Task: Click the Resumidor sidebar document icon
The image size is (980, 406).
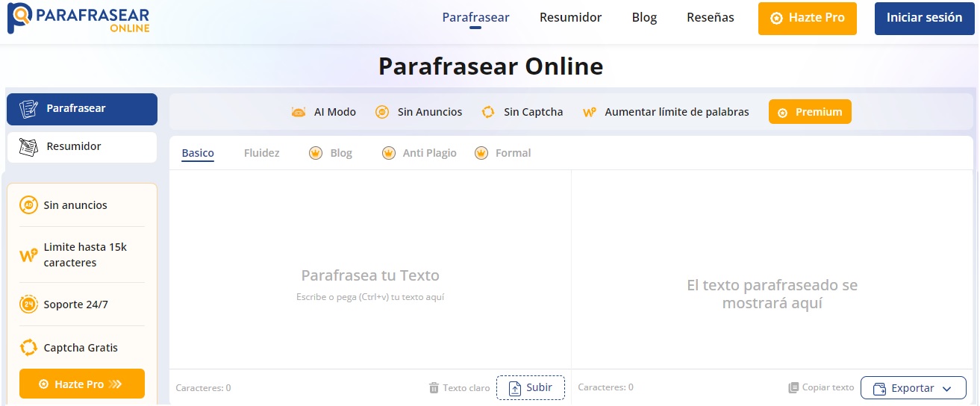Action: point(28,147)
